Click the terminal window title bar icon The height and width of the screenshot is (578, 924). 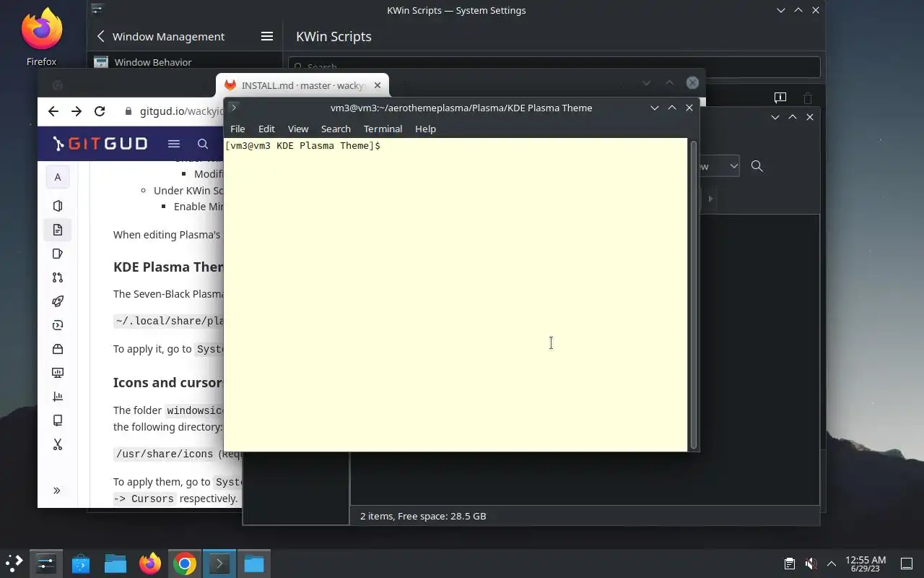[x=233, y=108]
